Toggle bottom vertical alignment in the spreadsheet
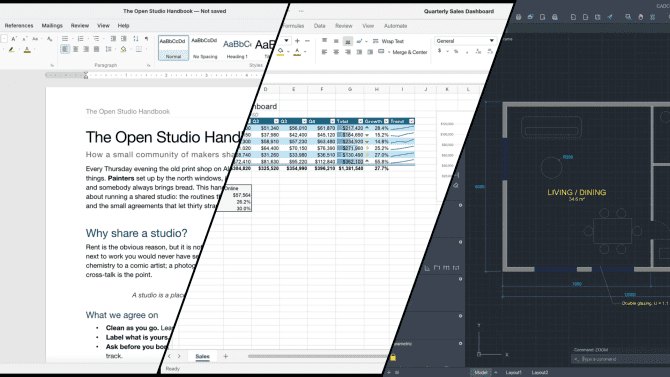The height and width of the screenshot is (377, 670). point(348,41)
